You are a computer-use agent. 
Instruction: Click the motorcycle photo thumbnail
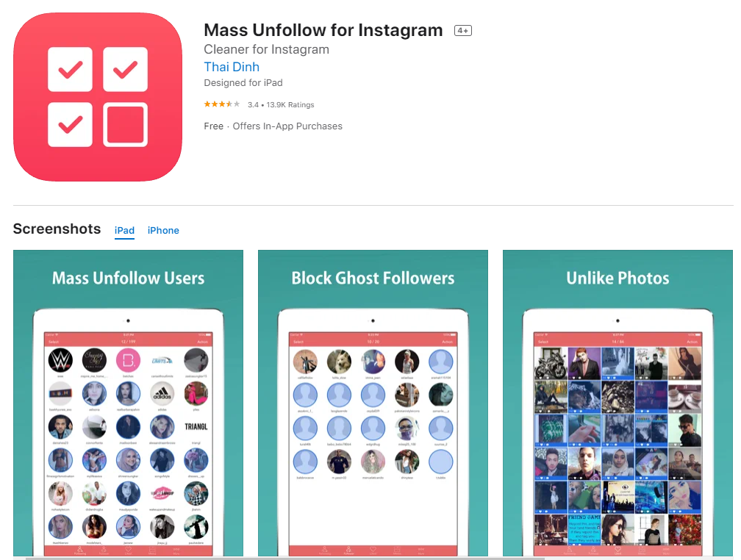(551, 363)
